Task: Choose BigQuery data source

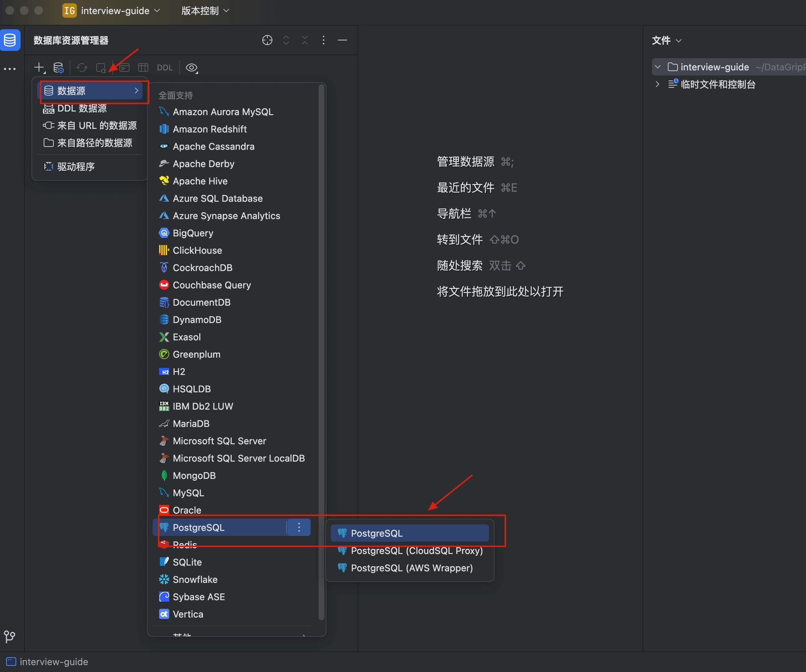Action: tap(232, 233)
